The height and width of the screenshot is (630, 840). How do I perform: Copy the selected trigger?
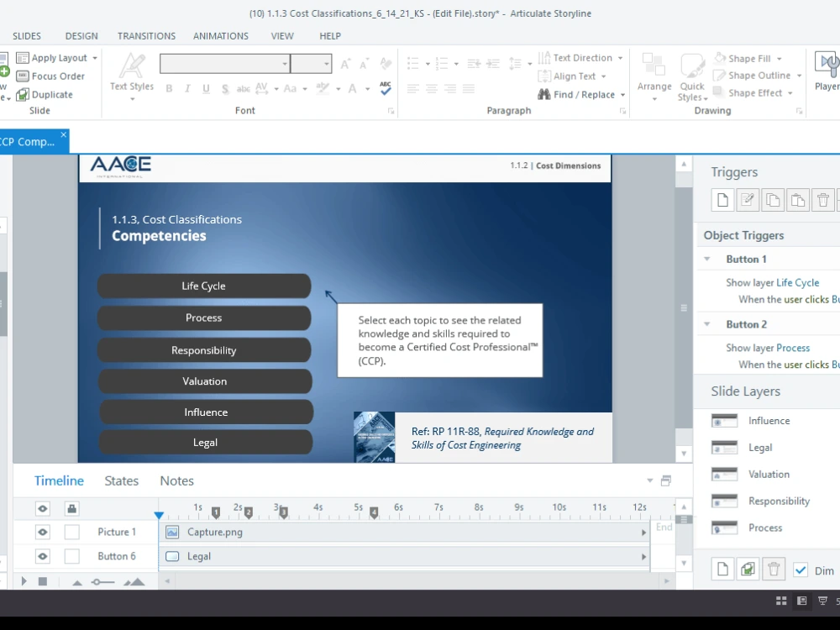point(773,201)
